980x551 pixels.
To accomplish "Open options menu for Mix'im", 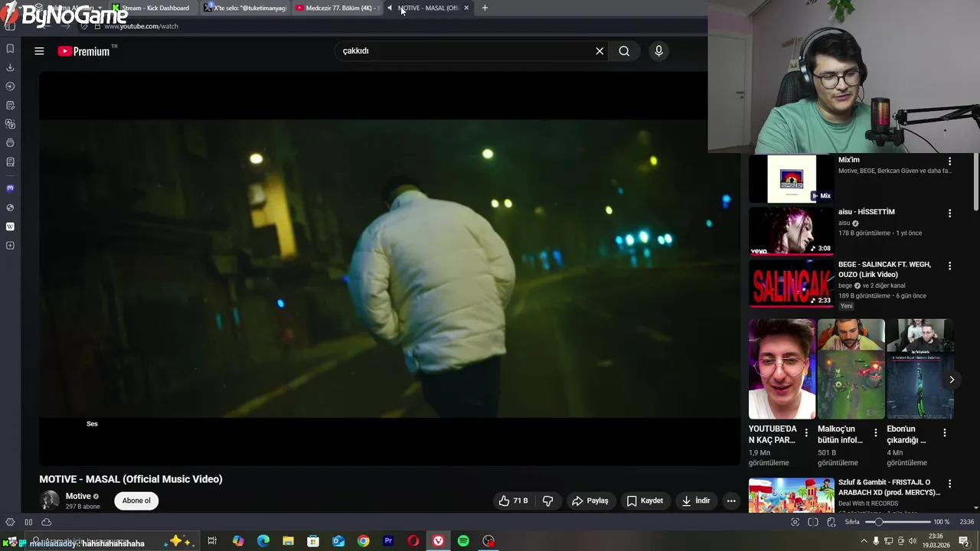I will pos(949,161).
